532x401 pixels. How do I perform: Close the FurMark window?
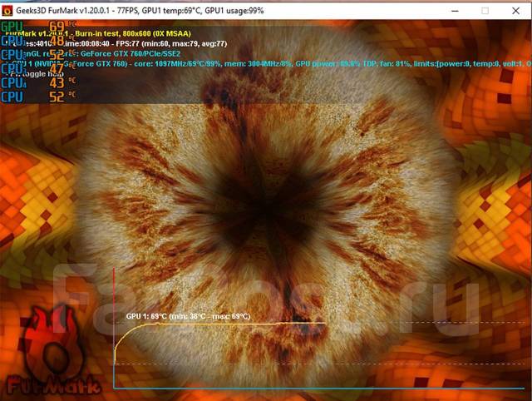click(515, 11)
